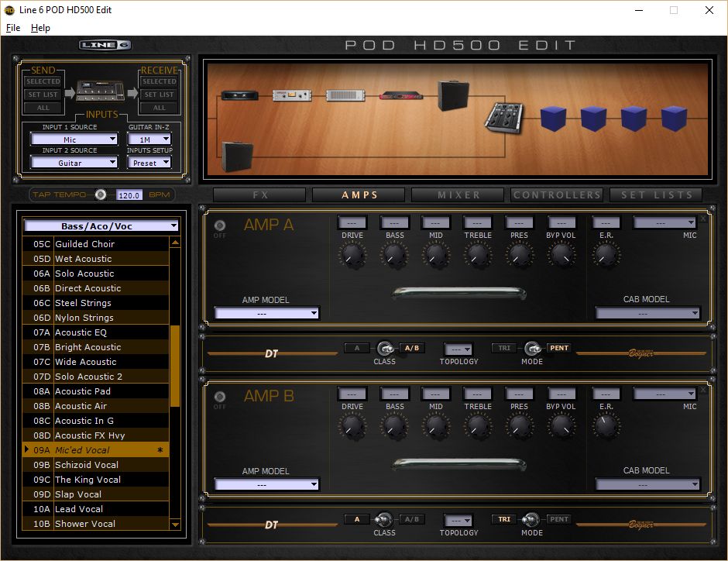Toggle Amp A power on/off
The image size is (728, 561).
[x=220, y=225]
